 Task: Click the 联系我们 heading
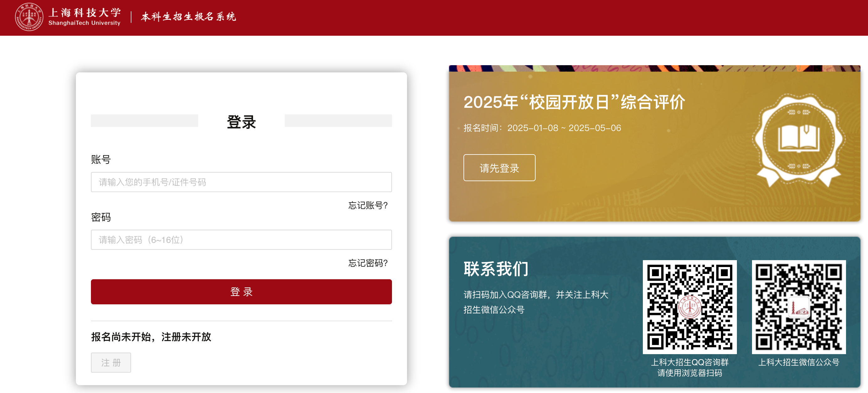coord(496,269)
